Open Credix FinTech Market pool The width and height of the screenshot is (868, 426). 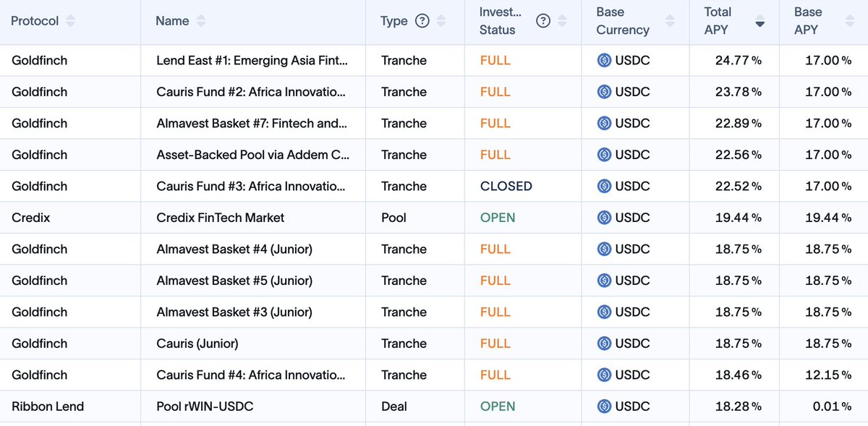(x=221, y=218)
